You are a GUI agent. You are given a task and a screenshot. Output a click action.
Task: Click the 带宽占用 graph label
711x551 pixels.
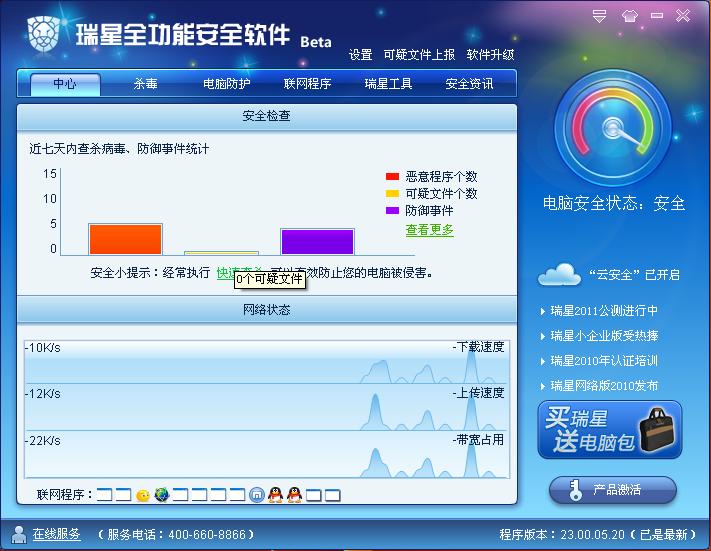[x=479, y=440]
